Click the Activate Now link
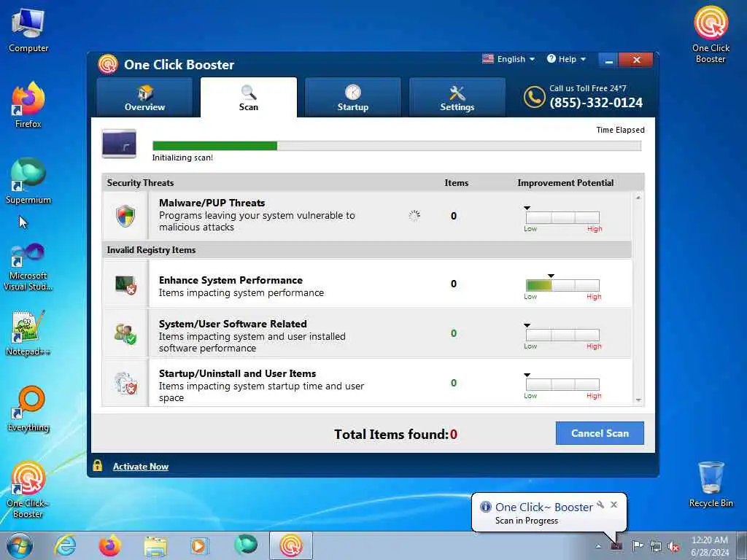747x560 pixels. point(141,467)
